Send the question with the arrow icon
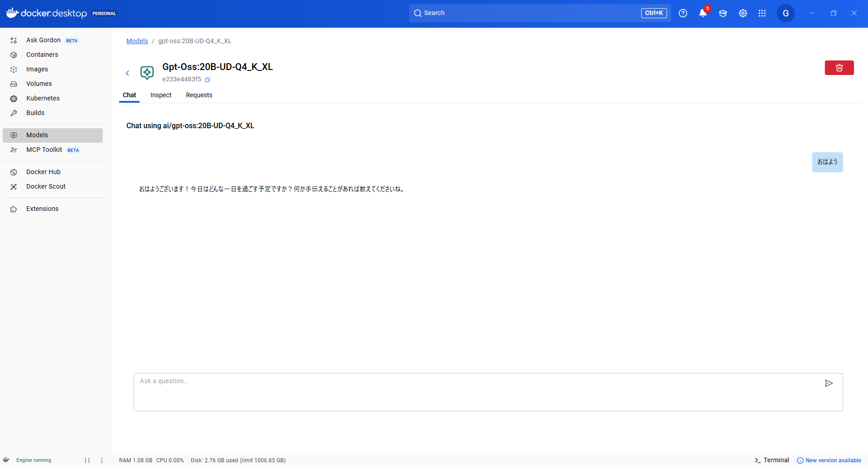 [x=828, y=383]
